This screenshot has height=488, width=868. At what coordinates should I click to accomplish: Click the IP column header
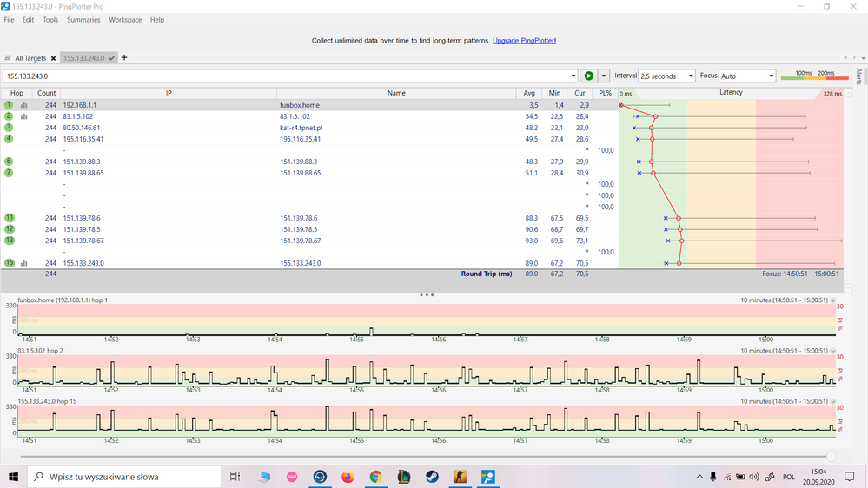tap(169, 93)
